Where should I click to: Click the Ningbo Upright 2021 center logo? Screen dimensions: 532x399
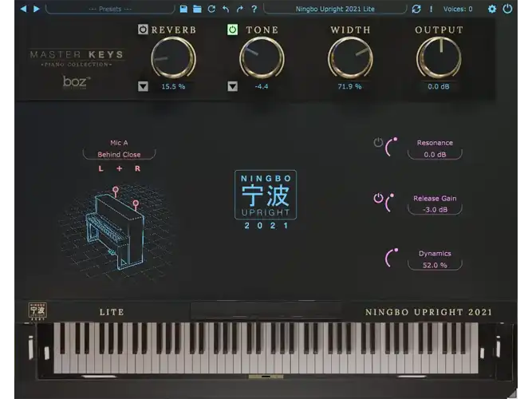click(x=266, y=199)
